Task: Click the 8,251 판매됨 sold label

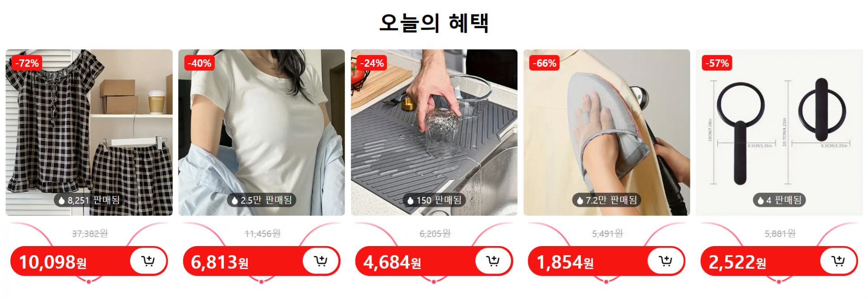Action: tap(89, 200)
